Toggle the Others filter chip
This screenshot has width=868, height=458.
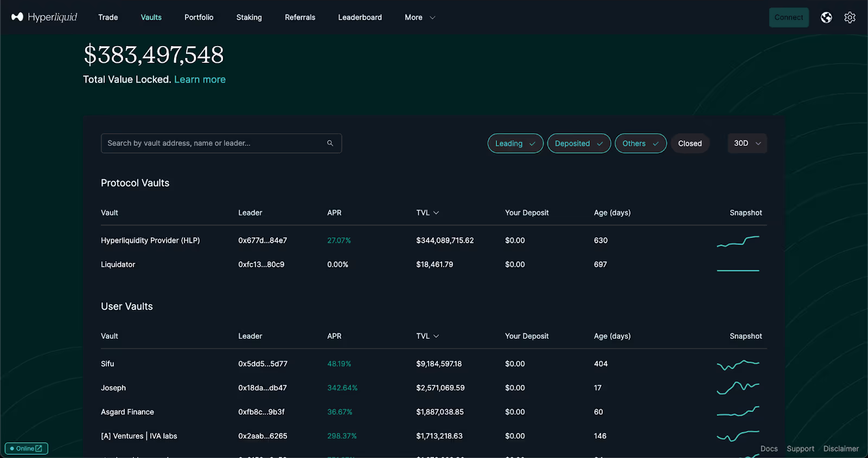[x=641, y=143]
